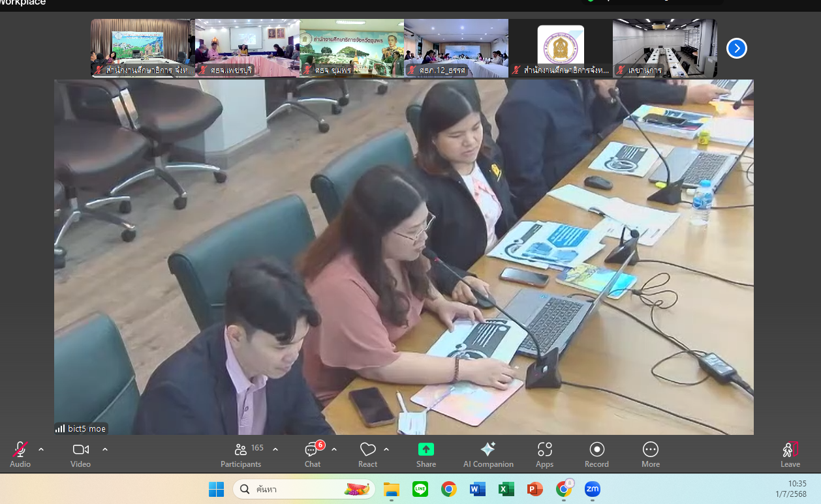This screenshot has height=504, width=821.
Task: Open the Chat panel
Action: [313, 454]
